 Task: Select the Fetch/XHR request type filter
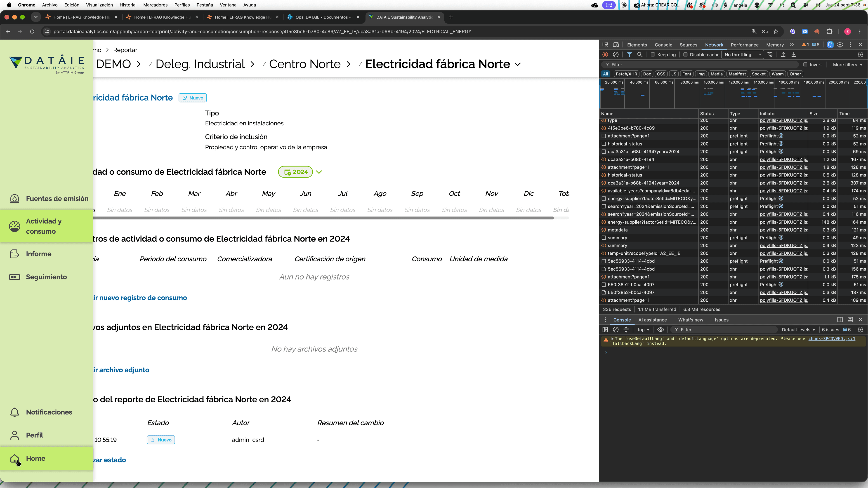626,74
